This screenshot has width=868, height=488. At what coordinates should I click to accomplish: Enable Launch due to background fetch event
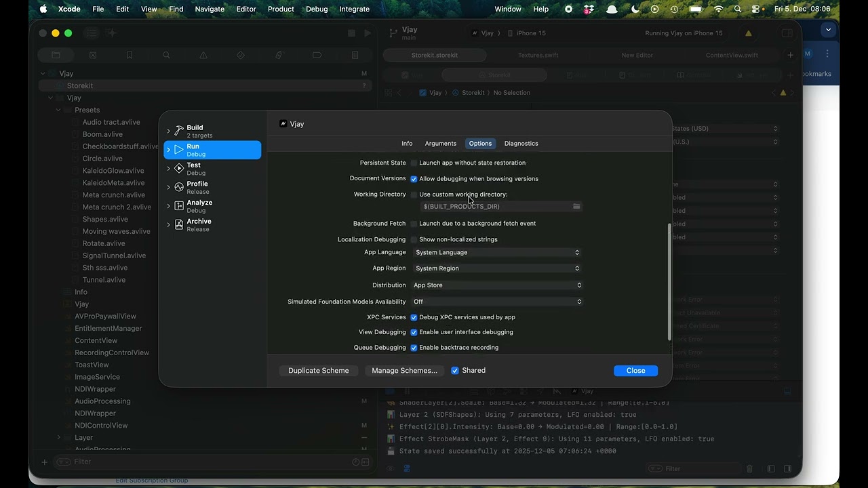pyautogui.click(x=414, y=224)
